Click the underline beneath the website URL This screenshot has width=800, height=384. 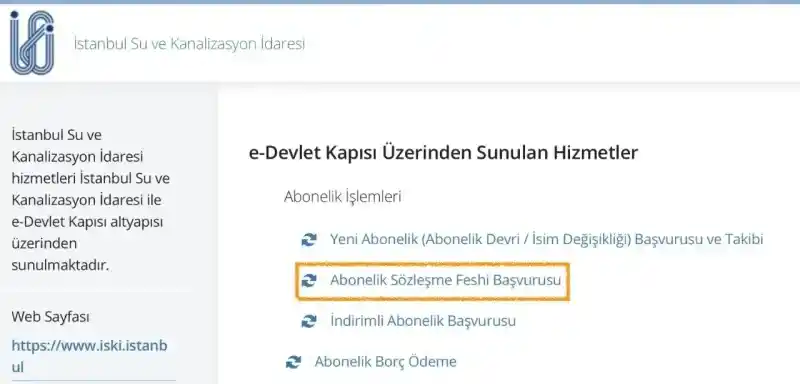pyautogui.click(x=93, y=380)
